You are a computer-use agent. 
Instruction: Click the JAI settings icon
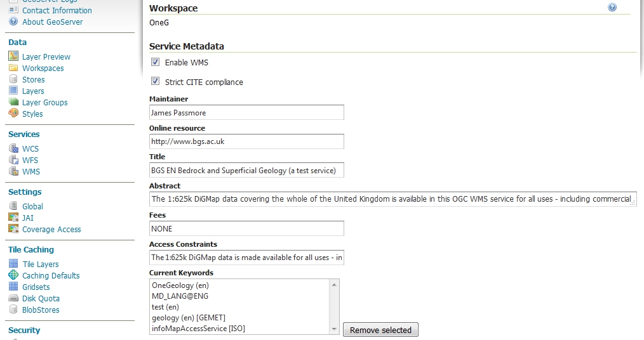13,218
